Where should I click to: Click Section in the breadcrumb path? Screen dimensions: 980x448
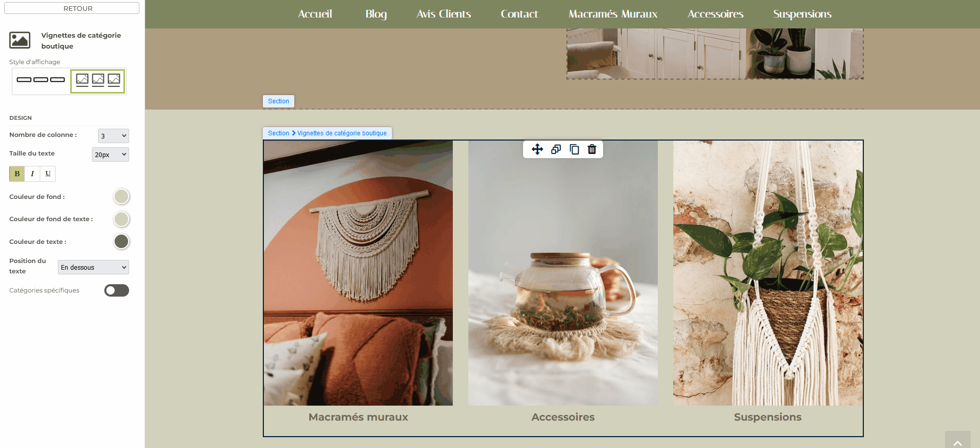click(278, 133)
